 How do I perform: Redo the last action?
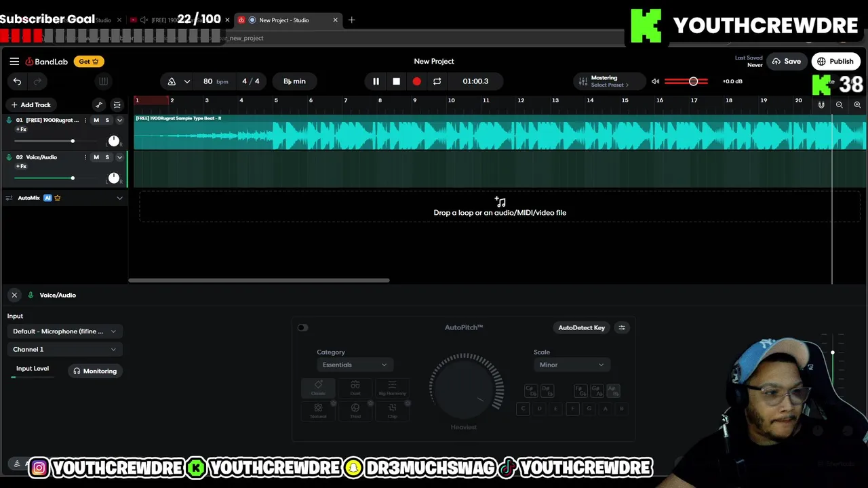pos(37,81)
